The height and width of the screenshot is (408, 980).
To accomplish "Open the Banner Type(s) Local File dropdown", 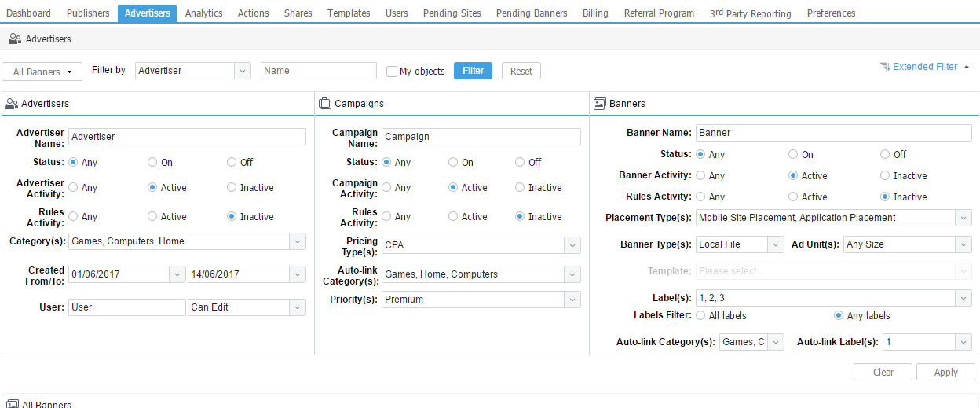I will tap(776, 244).
